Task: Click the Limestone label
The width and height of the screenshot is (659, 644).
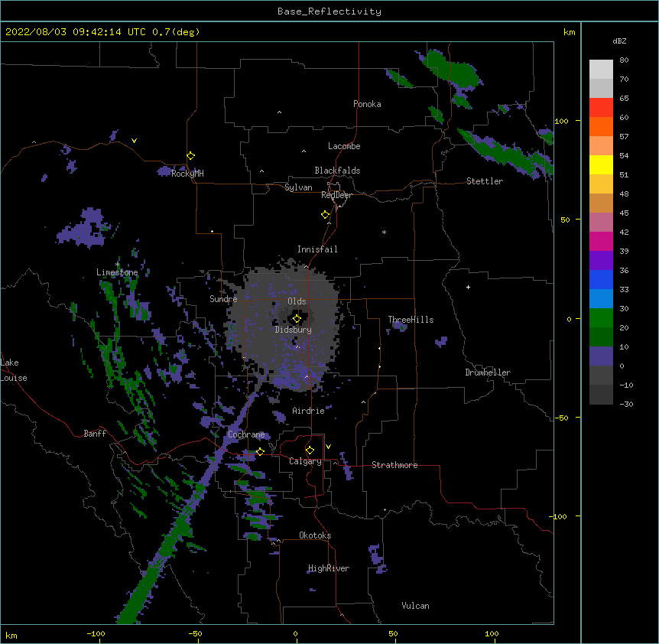Action: point(117,272)
